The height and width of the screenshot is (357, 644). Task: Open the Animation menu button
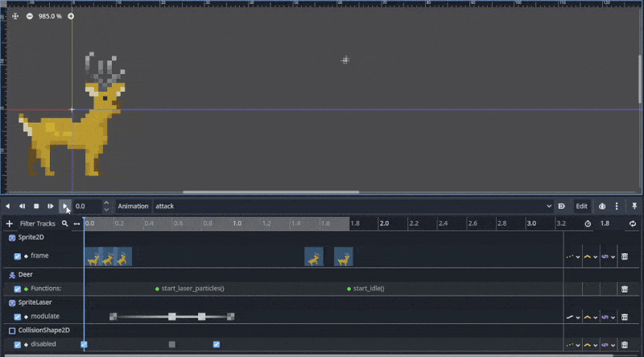pos(133,206)
